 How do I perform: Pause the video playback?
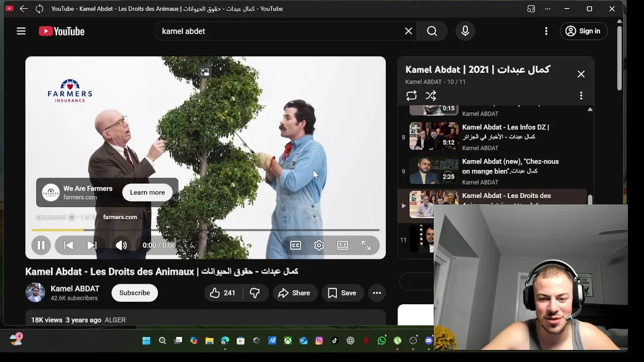coord(41,245)
